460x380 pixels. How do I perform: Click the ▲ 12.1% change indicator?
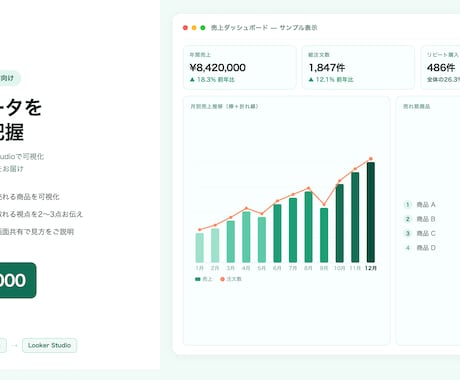(331, 79)
